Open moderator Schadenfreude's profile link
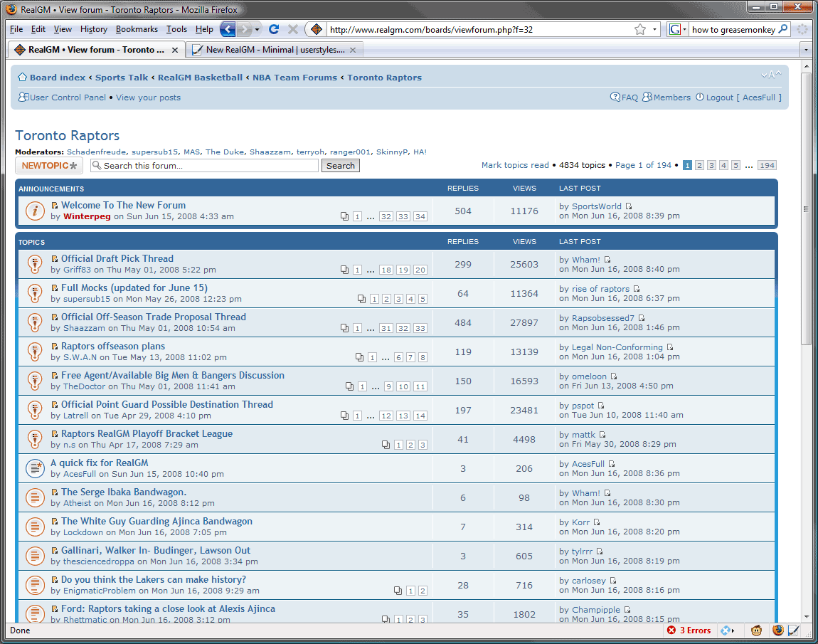The image size is (818, 644). tap(97, 152)
